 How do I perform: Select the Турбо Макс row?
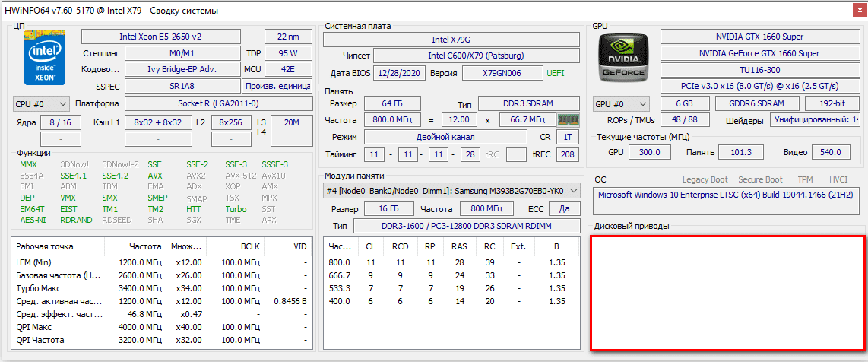point(160,288)
